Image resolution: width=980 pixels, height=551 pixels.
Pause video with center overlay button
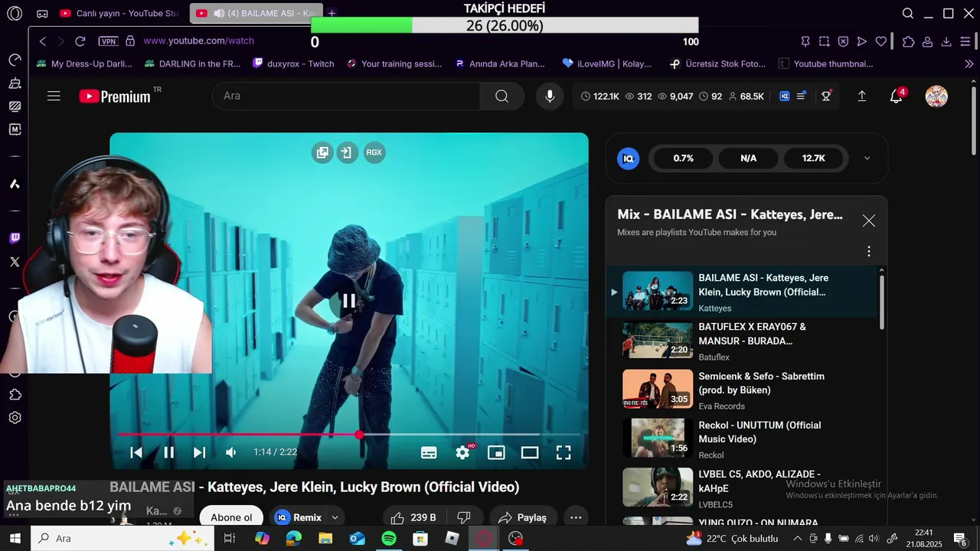(x=348, y=301)
